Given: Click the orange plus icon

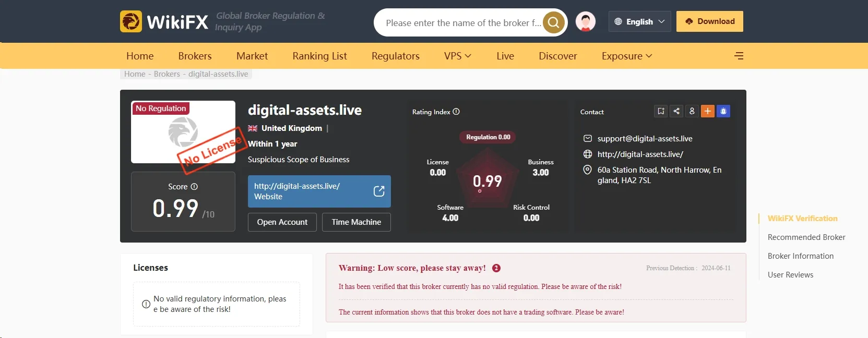Looking at the screenshot, I should tap(708, 111).
